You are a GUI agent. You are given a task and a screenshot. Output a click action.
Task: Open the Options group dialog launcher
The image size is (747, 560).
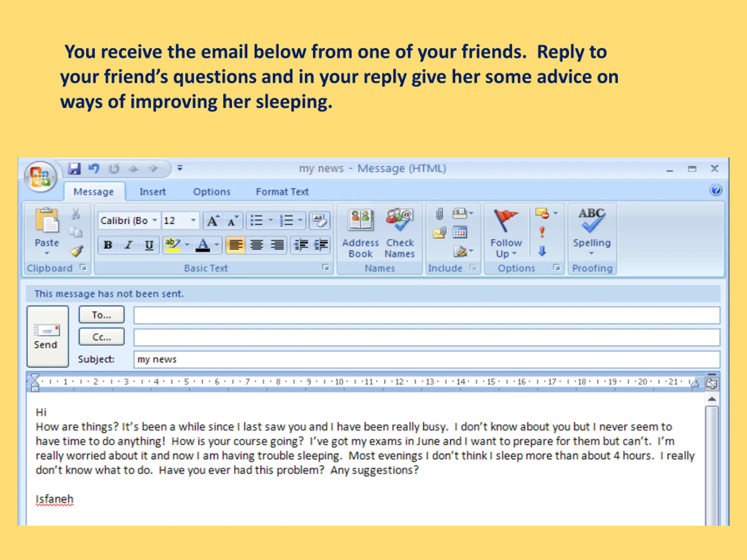click(x=556, y=268)
